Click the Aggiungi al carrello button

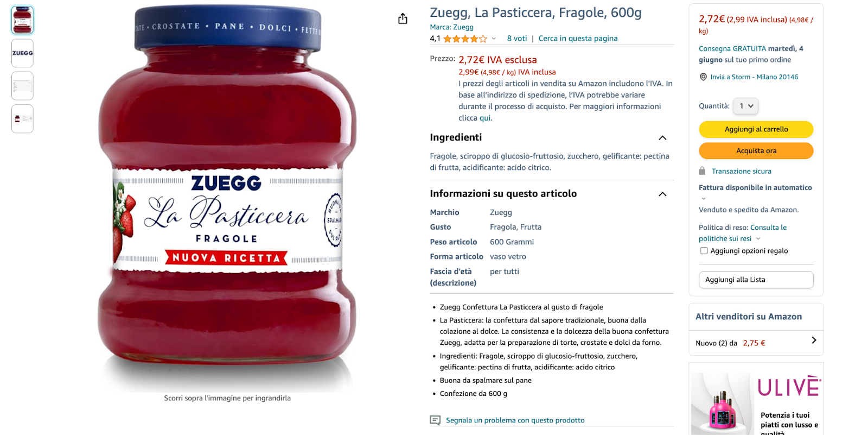click(756, 129)
